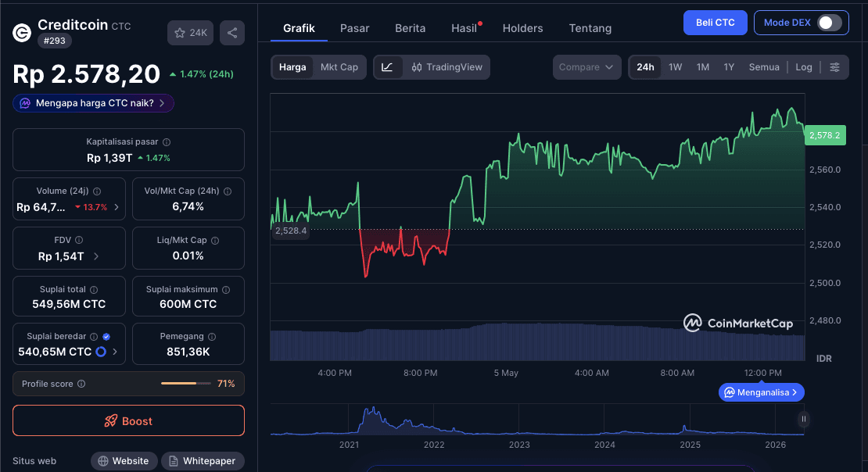Click the pause handle on range navigator
868x472 pixels.
point(804,419)
